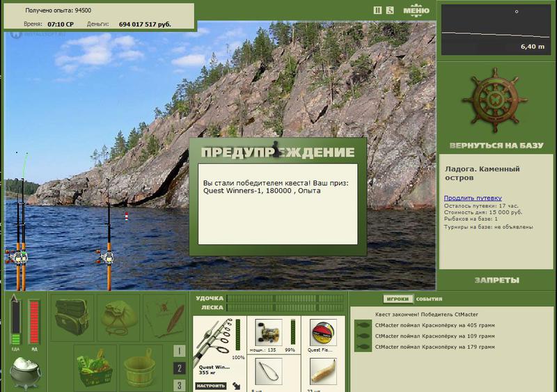
Task: Click the Квест закончен! Победитель CtMacter entry
Action: pos(427,315)
